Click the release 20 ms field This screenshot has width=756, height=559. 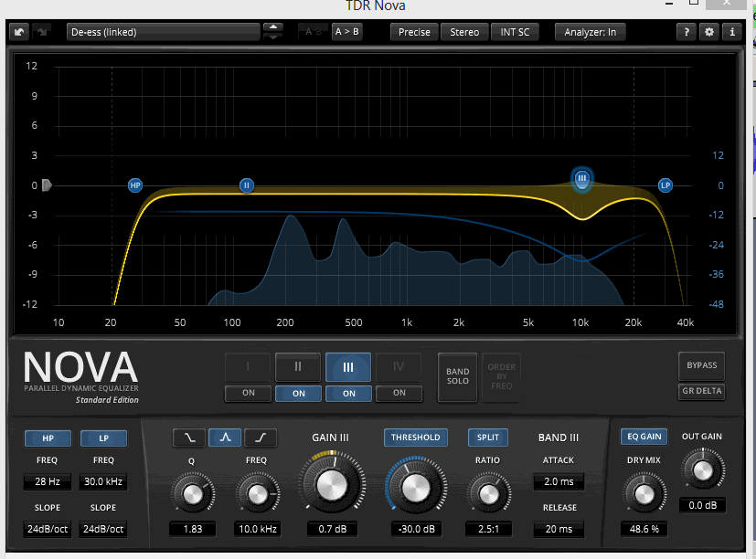click(559, 529)
